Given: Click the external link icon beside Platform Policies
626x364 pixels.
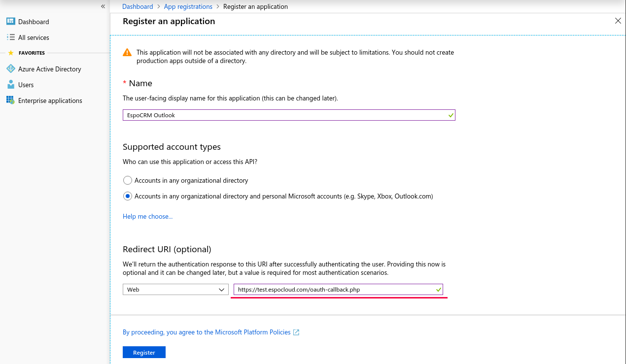Looking at the screenshot, I should [296, 332].
